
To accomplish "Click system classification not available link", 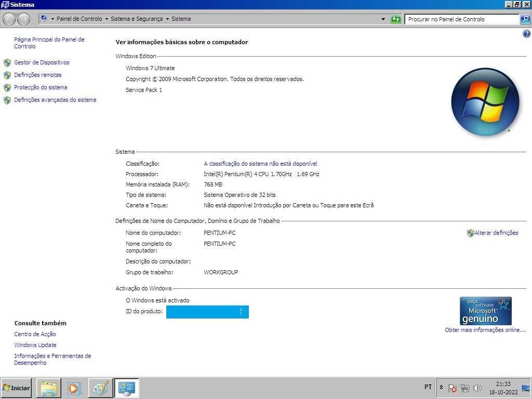I will pyautogui.click(x=260, y=164).
